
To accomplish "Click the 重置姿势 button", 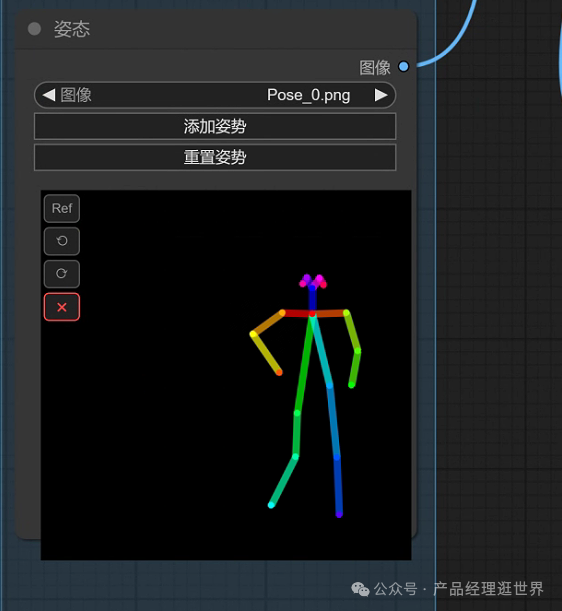I will coord(215,157).
